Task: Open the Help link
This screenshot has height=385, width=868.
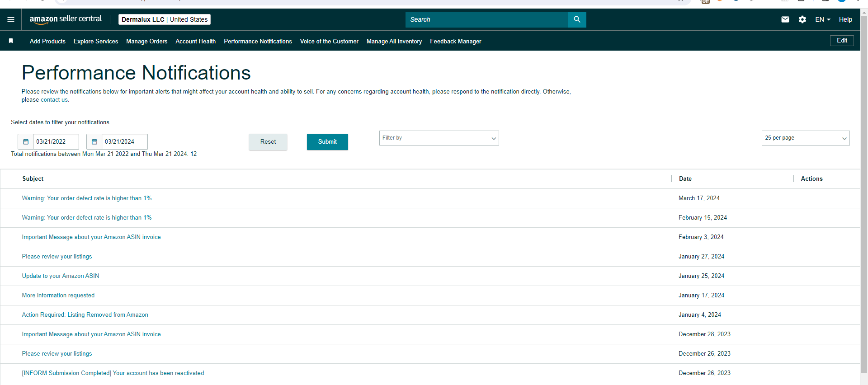Action: (x=845, y=19)
